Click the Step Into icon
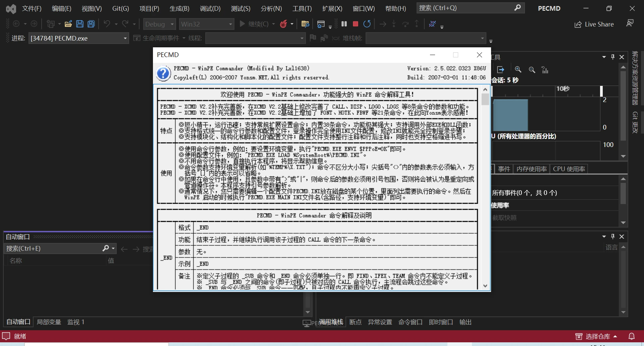The height and width of the screenshot is (346, 644). (x=394, y=24)
